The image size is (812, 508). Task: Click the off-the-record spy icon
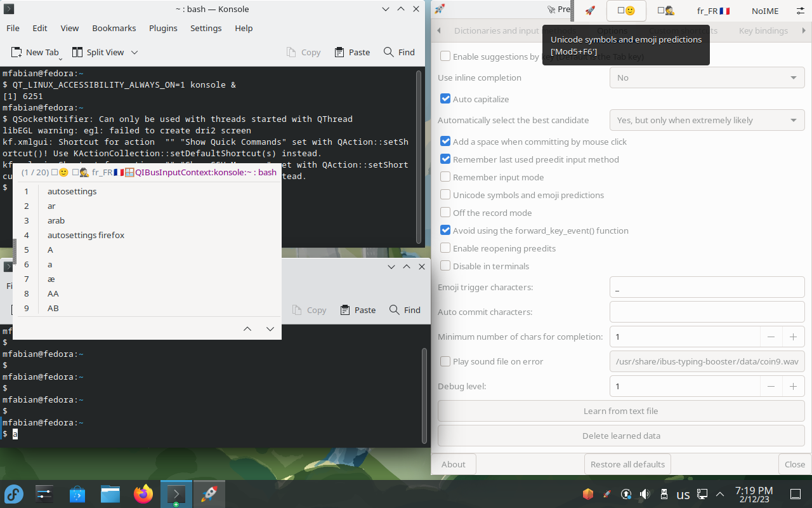(667, 11)
